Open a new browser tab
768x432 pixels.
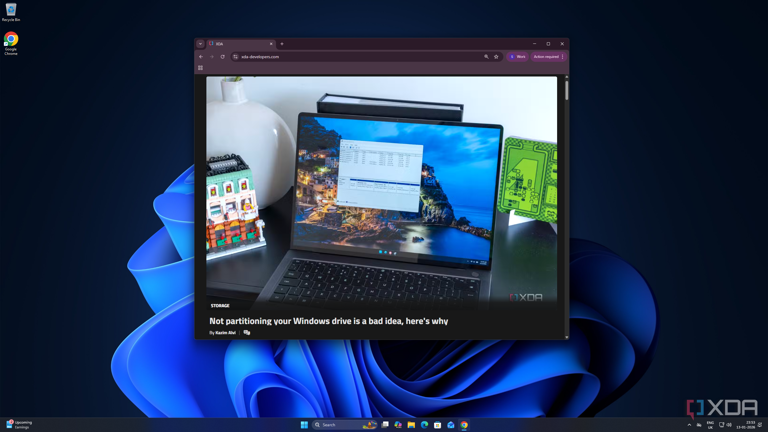[x=282, y=44]
